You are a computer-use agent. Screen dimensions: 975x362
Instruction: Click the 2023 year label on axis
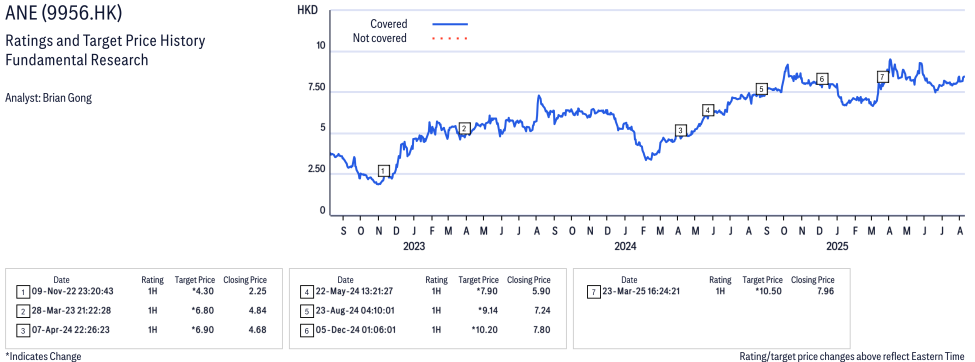[x=414, y=246]
